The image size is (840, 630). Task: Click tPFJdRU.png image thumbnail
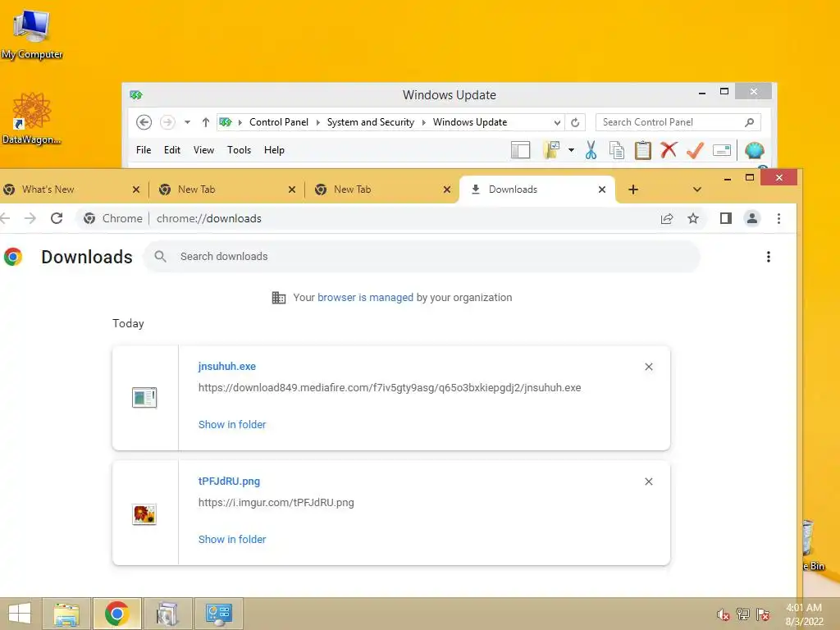click(144, 514)
